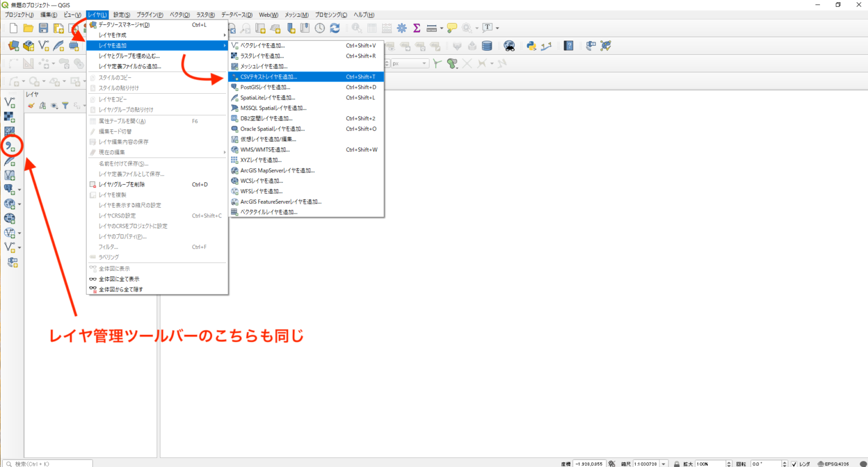Click the filter legend funnel icon
This screenshot has height=467, width=868.
point(66,106)
